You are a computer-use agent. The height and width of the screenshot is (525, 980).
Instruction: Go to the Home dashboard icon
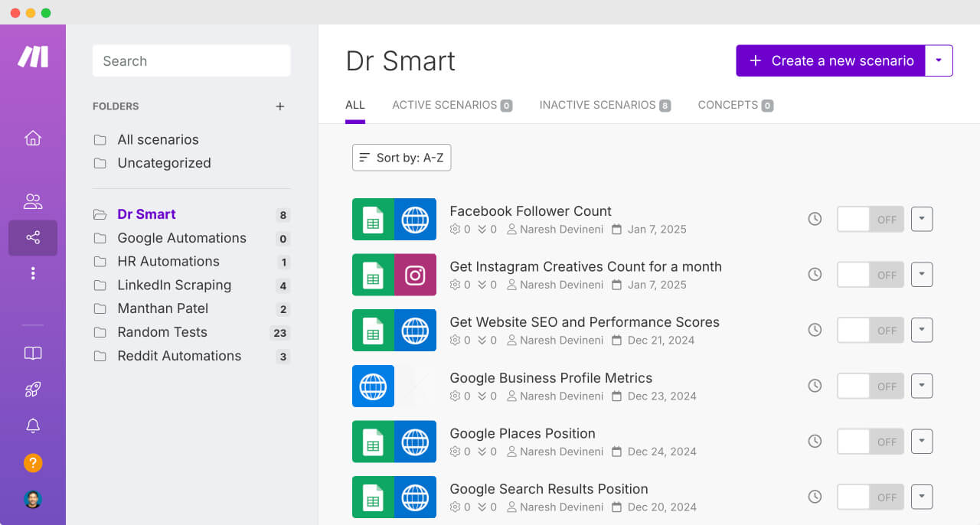click(x=33, y=138)
